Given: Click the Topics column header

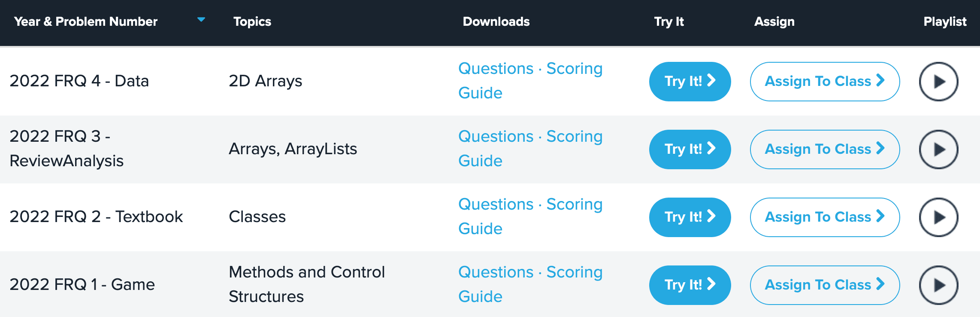Looking at the screenshot, I should (x=252, y=21).
